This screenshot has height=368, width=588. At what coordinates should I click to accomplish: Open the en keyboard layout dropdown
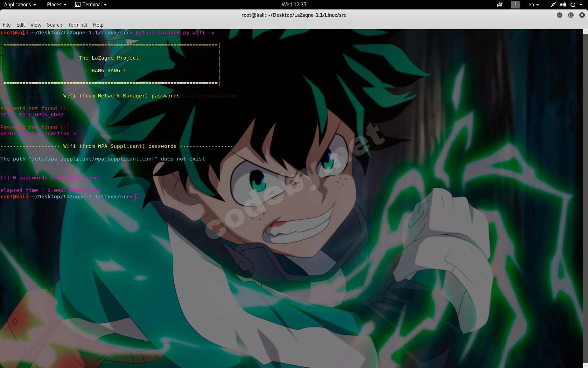534,5
